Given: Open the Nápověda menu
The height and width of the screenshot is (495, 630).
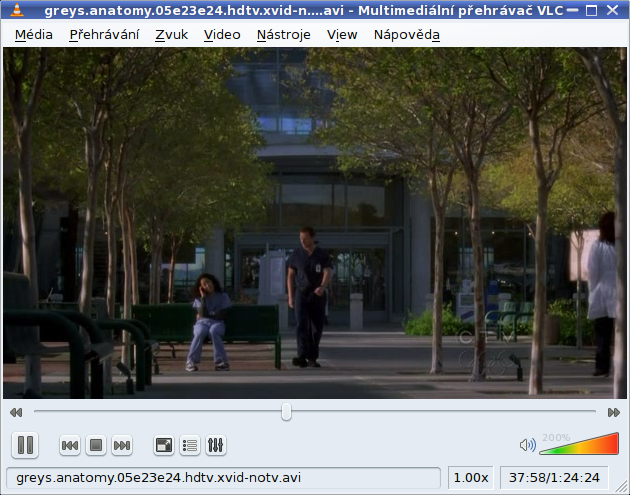Looking at the screenshot, I should [x=407, y=35].
